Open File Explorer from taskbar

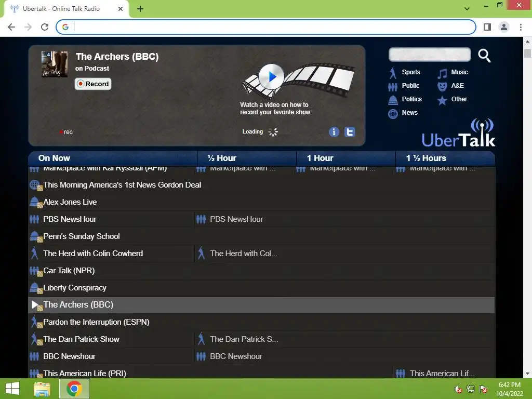coord(42,389)
